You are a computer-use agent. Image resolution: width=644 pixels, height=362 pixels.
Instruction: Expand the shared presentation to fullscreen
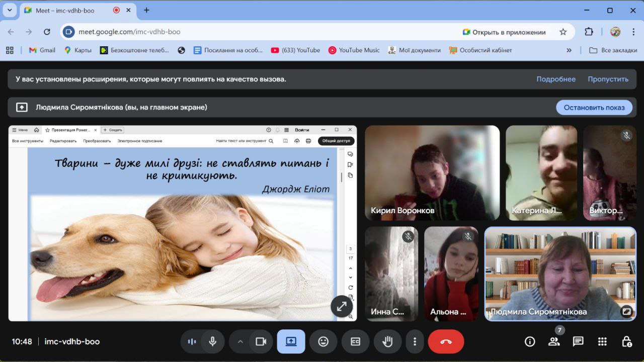(341, 306)
